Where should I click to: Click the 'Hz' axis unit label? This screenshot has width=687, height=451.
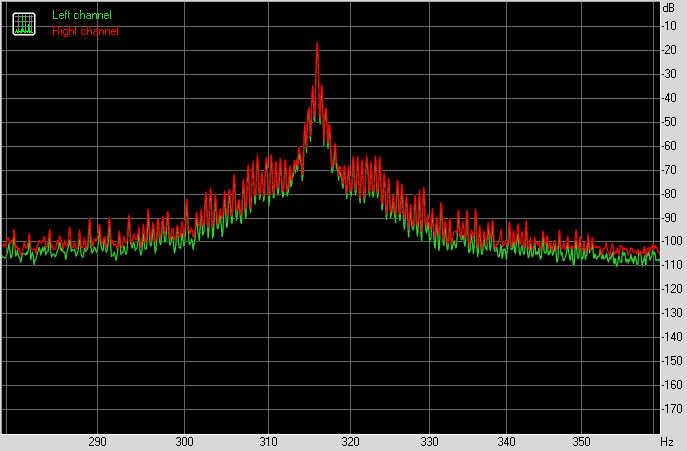coord(667,441)
